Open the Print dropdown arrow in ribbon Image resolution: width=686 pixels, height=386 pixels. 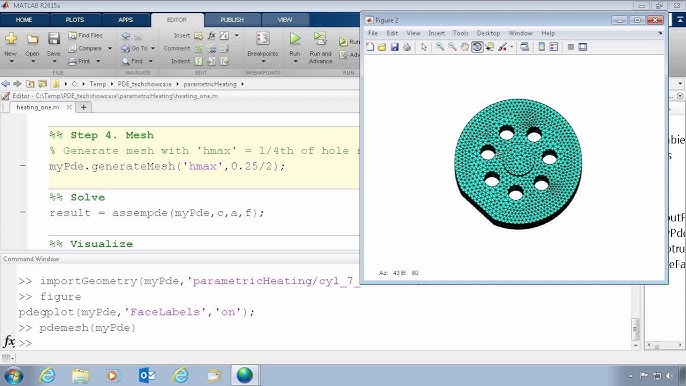click(98, 61)
